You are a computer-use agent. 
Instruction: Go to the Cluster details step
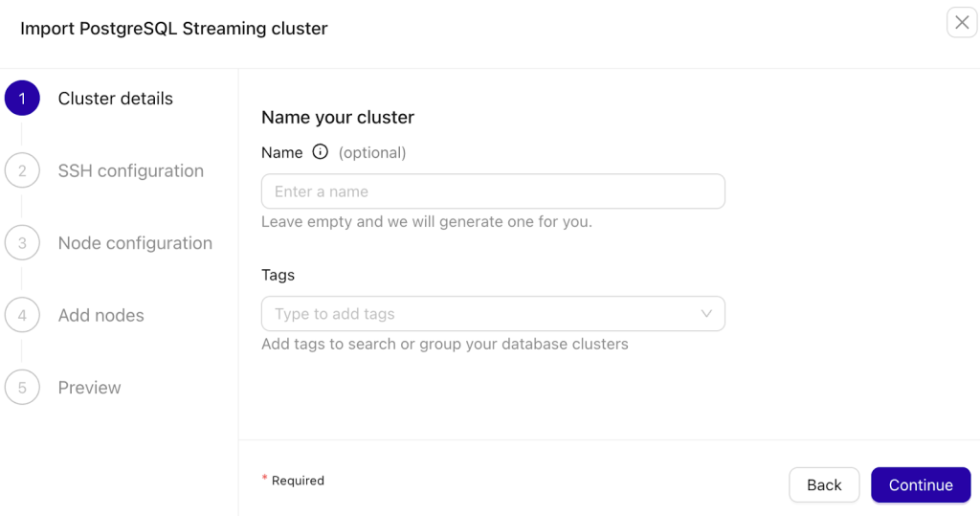(115, 99)
